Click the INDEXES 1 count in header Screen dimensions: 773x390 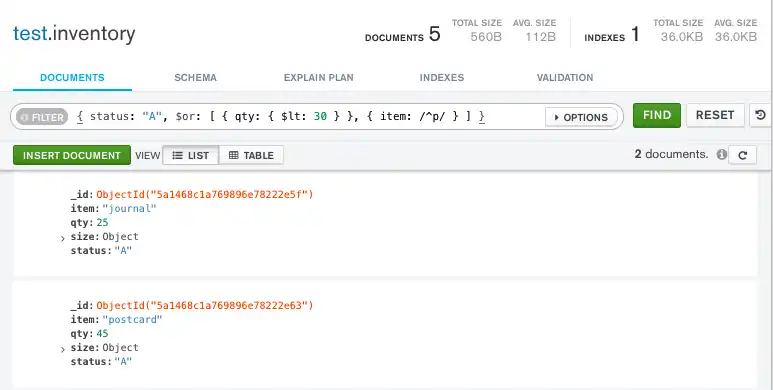[x=612, y=35]
